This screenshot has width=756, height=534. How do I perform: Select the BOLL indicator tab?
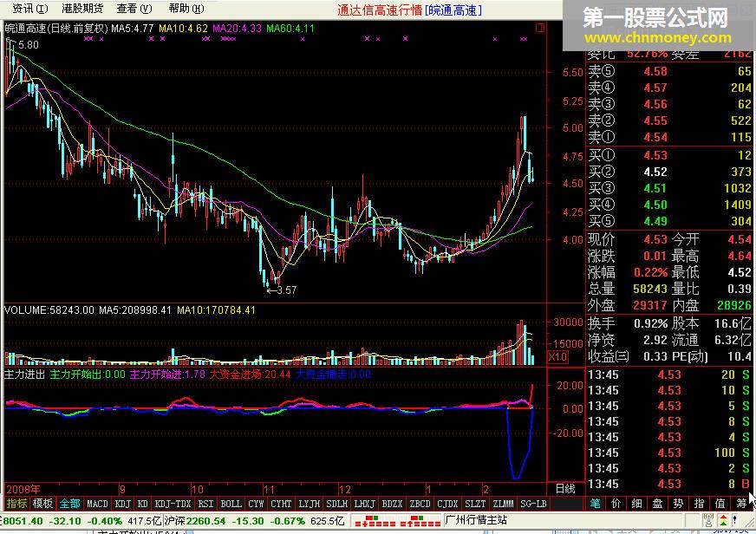tap(231, 504)
